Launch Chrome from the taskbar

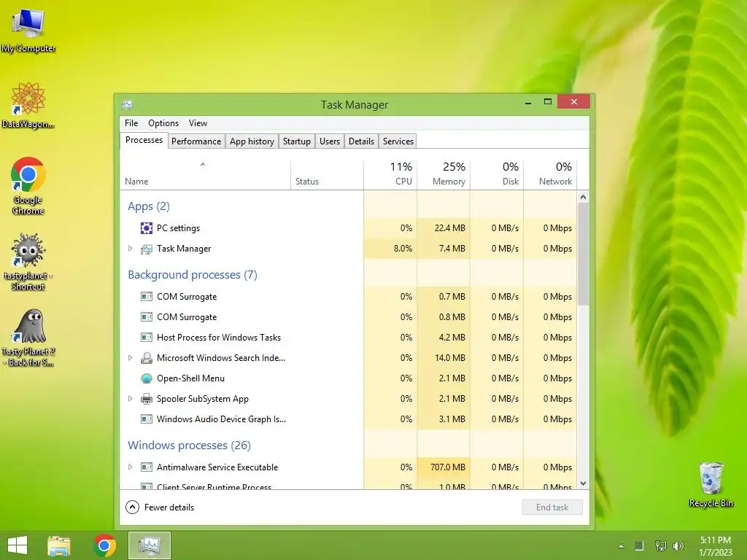(x=104, y=545)
